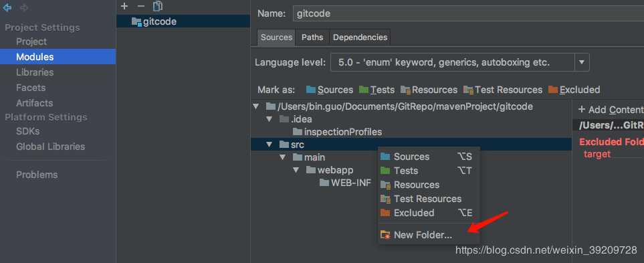Open Libraries in Project Settings
644x263 pixels.
35,72
